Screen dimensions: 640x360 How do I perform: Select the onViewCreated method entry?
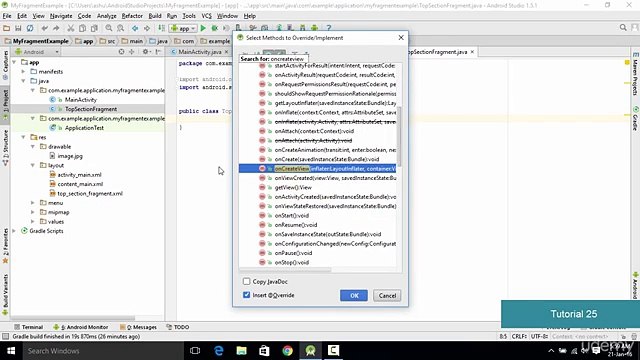coord(317,178)
